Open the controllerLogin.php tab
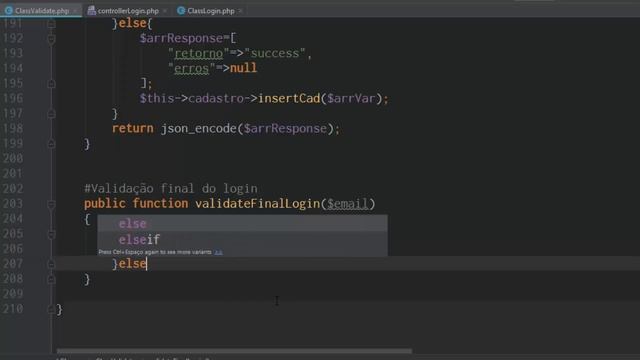This screenshot has height=360, width=640. coord(128,11)
